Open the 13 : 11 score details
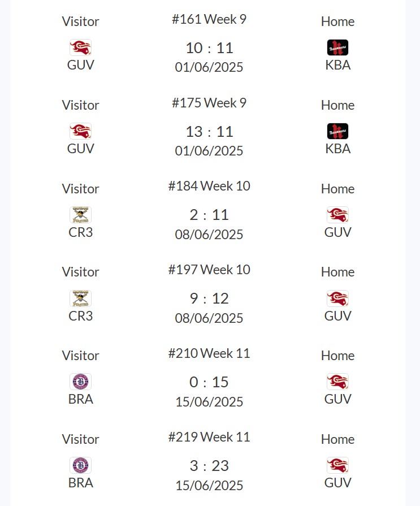Viewport: 420px width, 506px height. point(209,132)
